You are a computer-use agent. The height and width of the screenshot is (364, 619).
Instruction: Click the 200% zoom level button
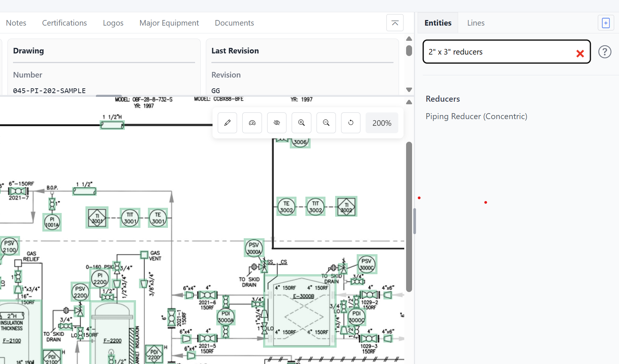(382, 123)
